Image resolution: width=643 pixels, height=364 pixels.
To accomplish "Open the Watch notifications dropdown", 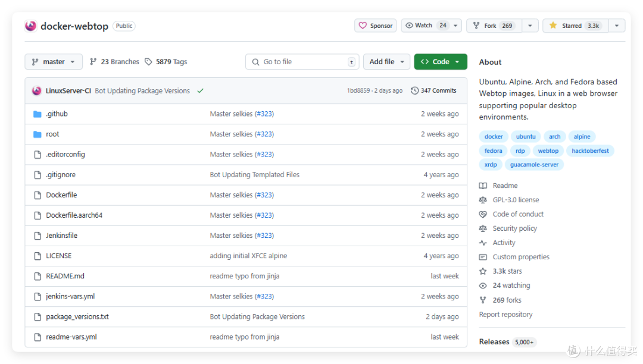I will [x=432, y=26].
